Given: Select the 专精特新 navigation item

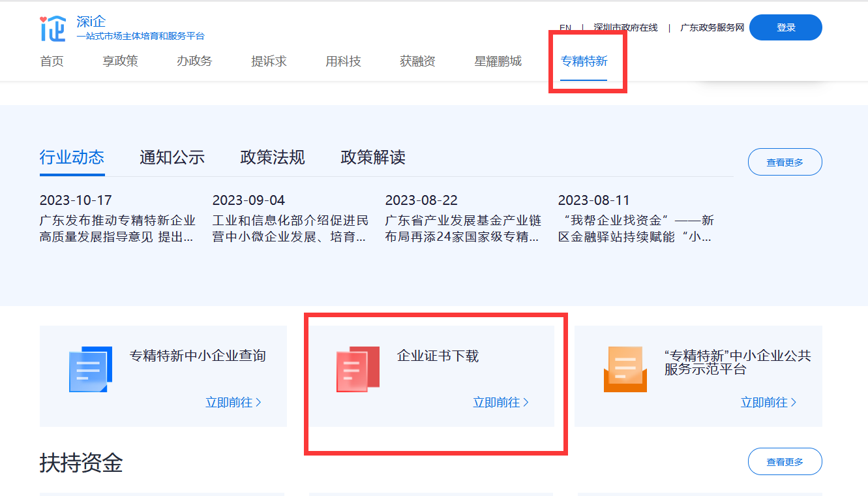Looking at the screenshot, I should (x=584, y=61).
